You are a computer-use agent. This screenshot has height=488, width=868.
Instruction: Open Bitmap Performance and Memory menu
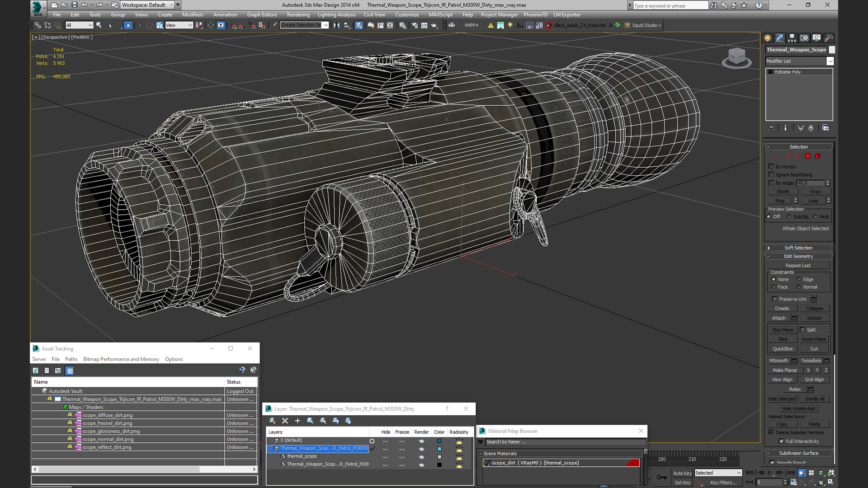pos(121,359)
